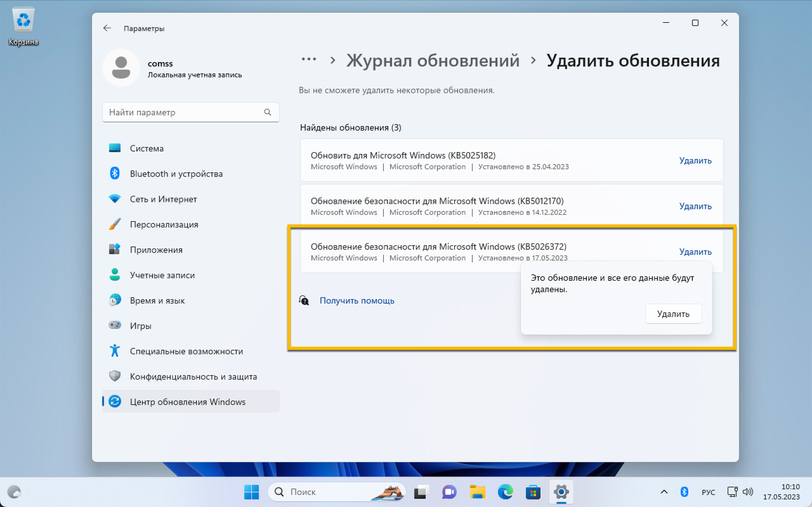Open the Приложения category
This screenshot has width=812, height=507.
tap(191, 250)
